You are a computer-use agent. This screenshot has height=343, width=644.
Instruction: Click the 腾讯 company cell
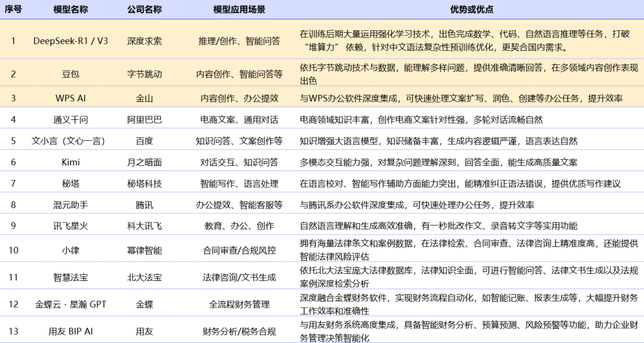[x=144, y=205]
